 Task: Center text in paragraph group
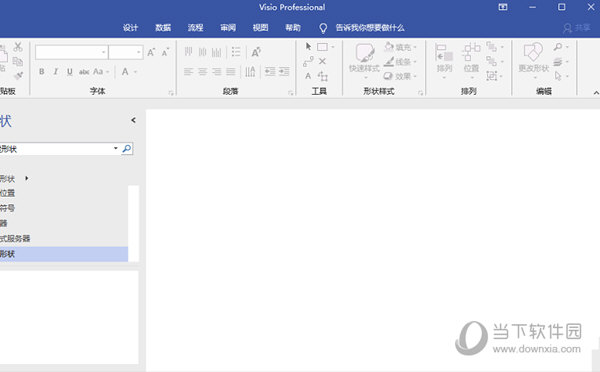pos(202,72)
